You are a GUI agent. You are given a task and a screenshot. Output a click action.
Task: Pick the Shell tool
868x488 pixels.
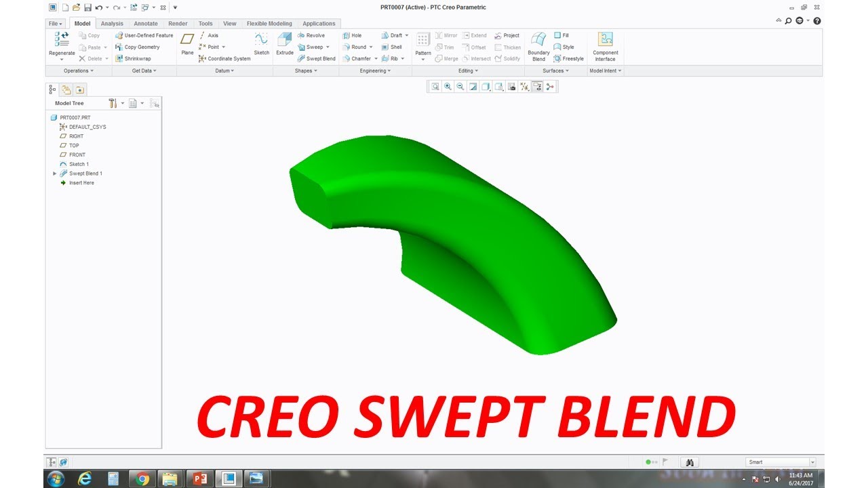click(x=392, y=47)
